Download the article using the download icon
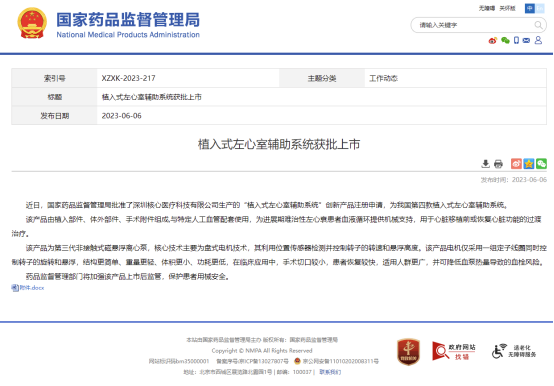The width and height of the screenshot is (554, 386). pyautogui.click(x=485, y=164)
